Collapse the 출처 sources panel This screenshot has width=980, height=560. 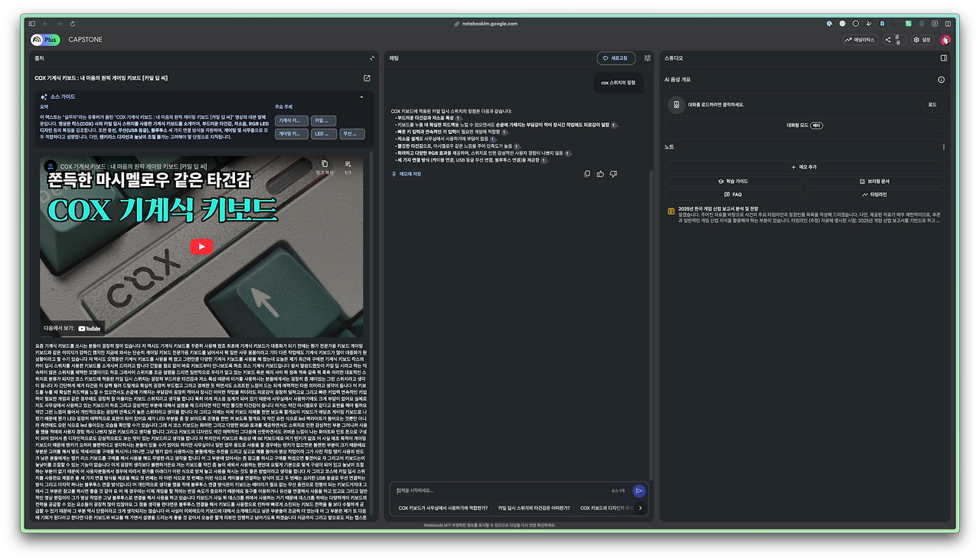point(372,58)
